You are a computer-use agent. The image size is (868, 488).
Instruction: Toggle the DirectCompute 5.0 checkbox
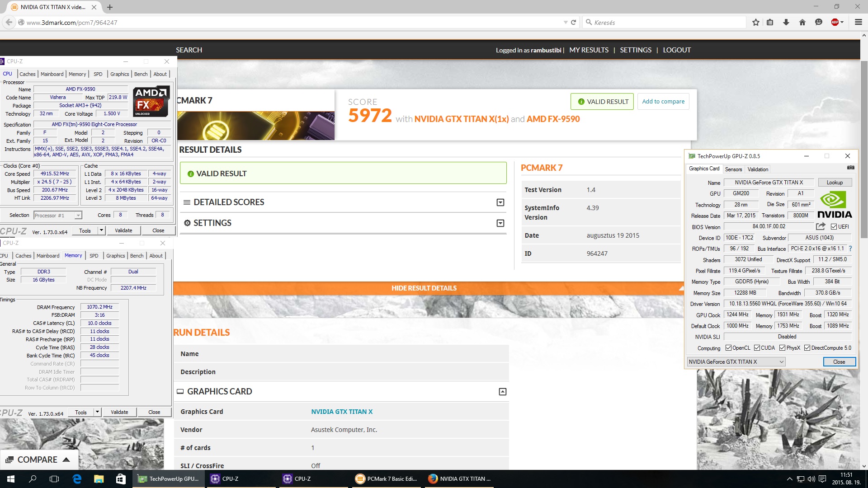click(807, 348)
